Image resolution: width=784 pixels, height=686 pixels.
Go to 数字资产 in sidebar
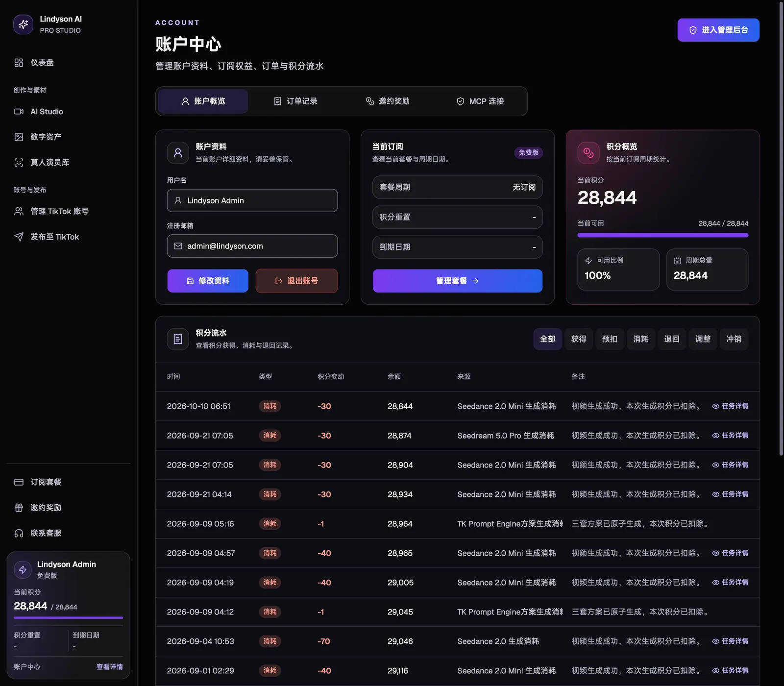click(69, 137)
